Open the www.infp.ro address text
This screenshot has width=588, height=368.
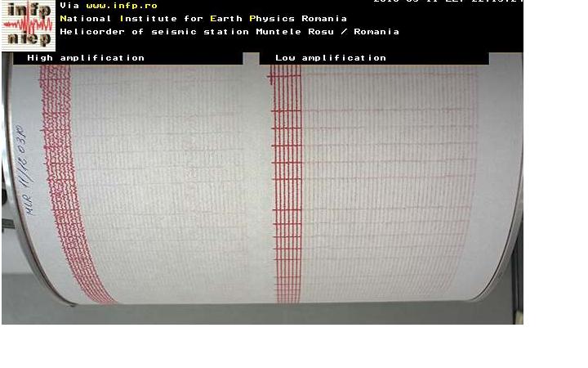point(122,6)
